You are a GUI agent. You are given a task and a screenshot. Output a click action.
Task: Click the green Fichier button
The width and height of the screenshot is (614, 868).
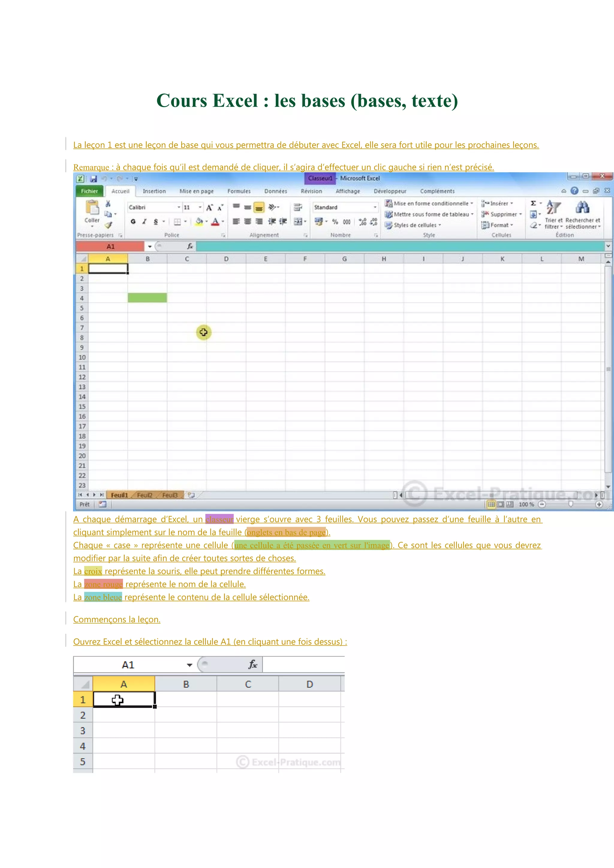point(89,191)
